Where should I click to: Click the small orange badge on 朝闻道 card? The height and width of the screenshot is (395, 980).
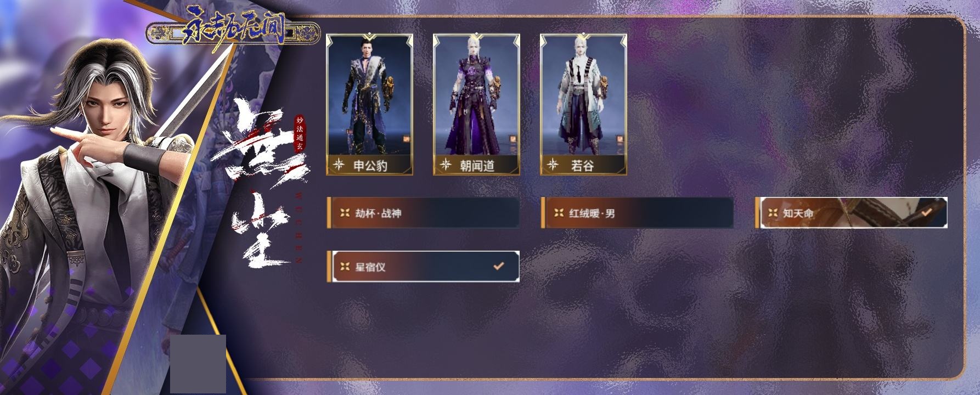[x=513, y=139]
